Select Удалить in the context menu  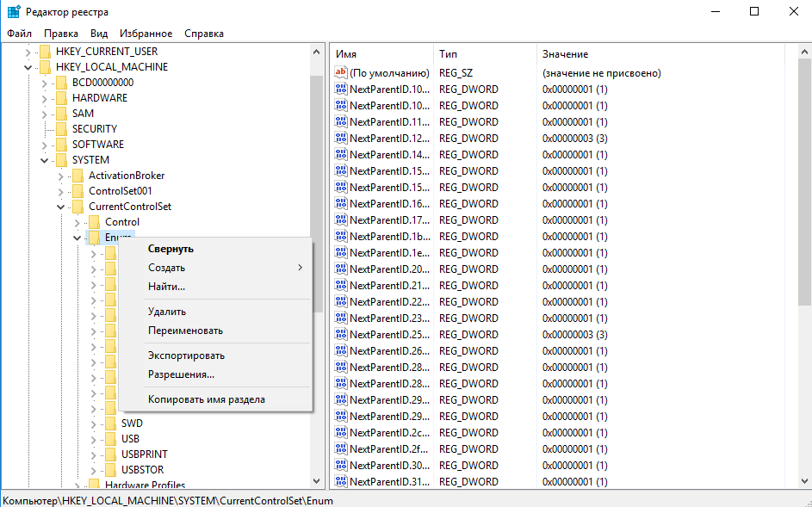pyautogui.click(x=167, y=312)
